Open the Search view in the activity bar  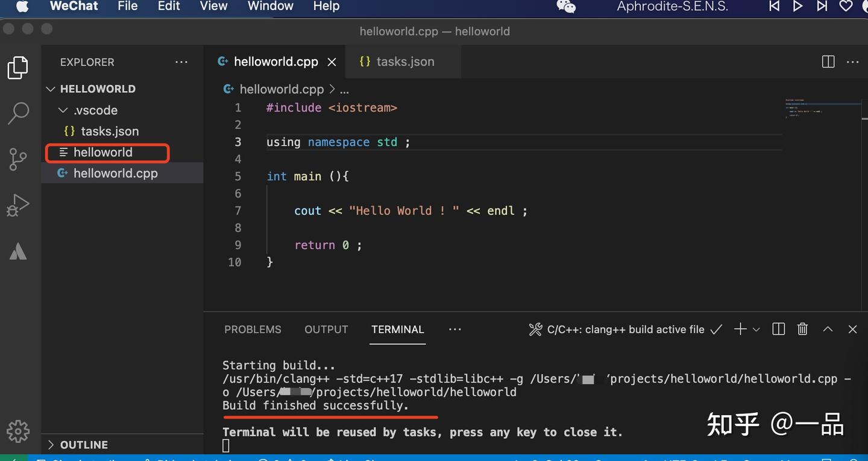coord(18,113)
